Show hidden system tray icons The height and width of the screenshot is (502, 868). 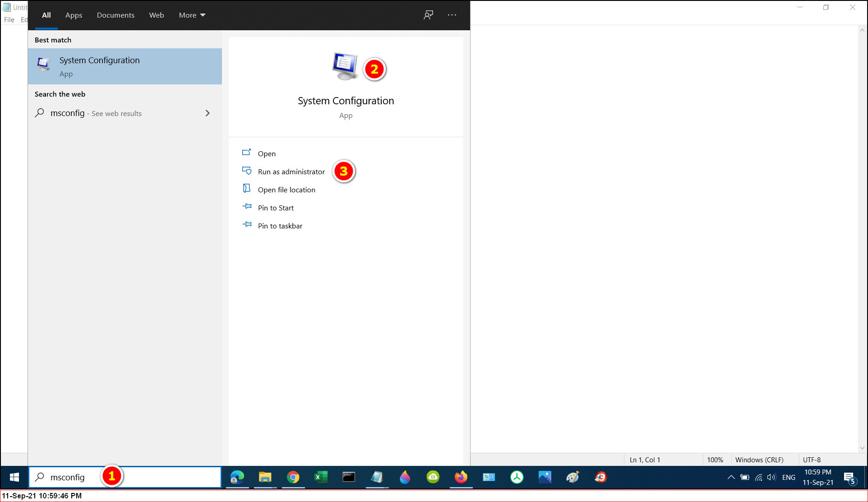click(731, 477)
